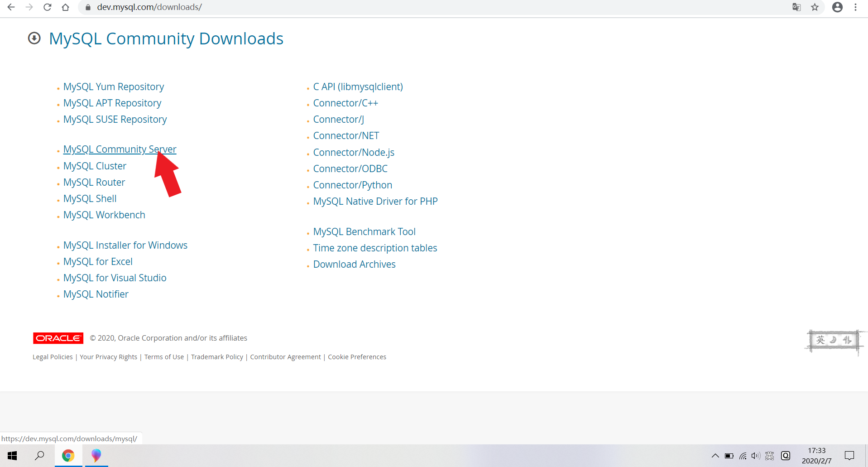Click the MySQL Community Downloads heading
The image size is (868, 467).
tap(166, 39)
